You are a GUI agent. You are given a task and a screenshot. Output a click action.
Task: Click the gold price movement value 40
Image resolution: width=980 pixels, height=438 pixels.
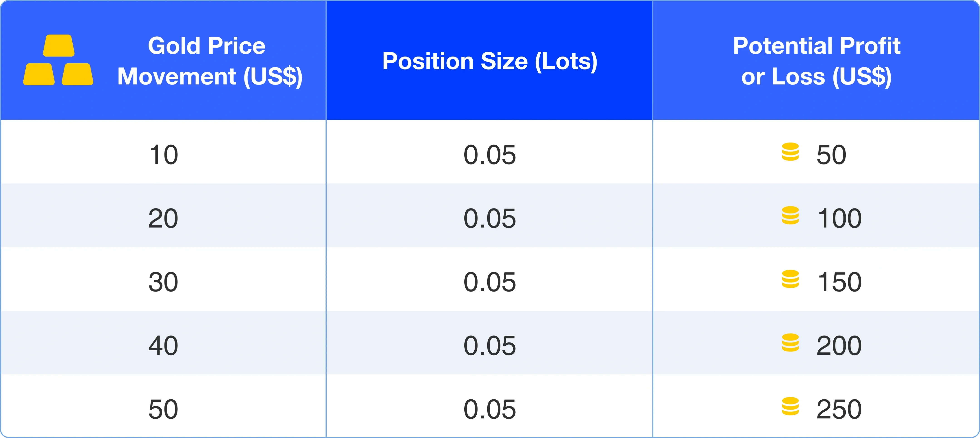[x=163, y=346]
